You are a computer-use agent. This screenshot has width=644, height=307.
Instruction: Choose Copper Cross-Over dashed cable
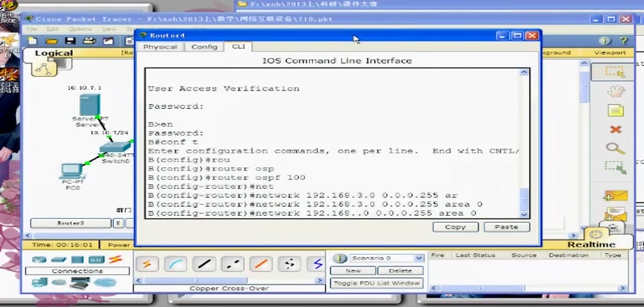[x=232, y=264]
